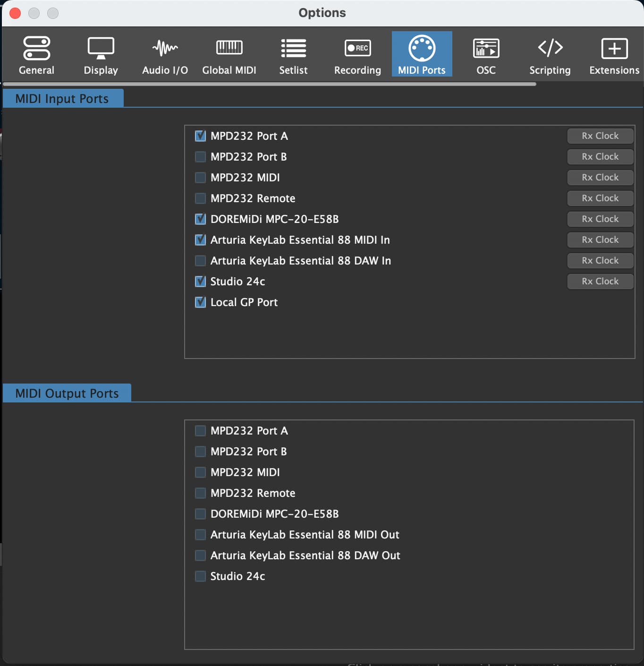Screen dimensions: 644x666
Task: Enable Arturia KeyLab DAW In input
Action: (x=200, y=261)
